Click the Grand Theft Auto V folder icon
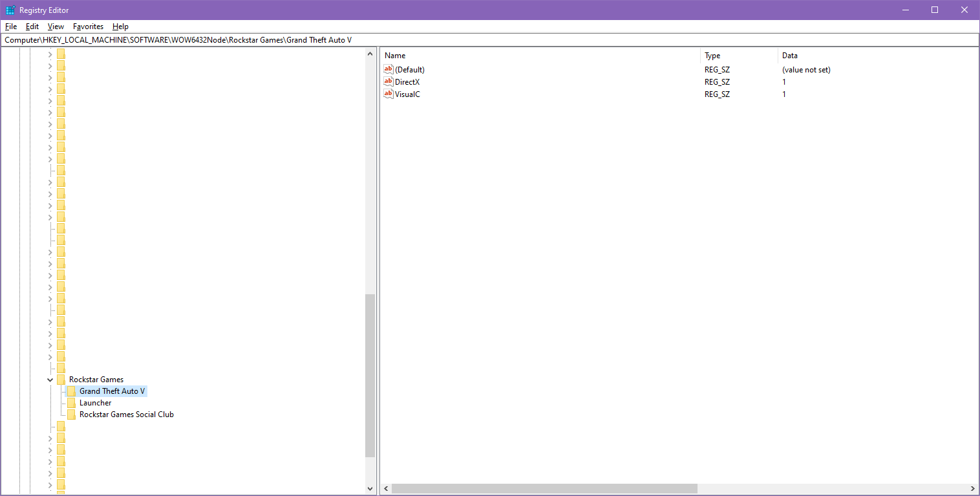 (x=71, y=391)
